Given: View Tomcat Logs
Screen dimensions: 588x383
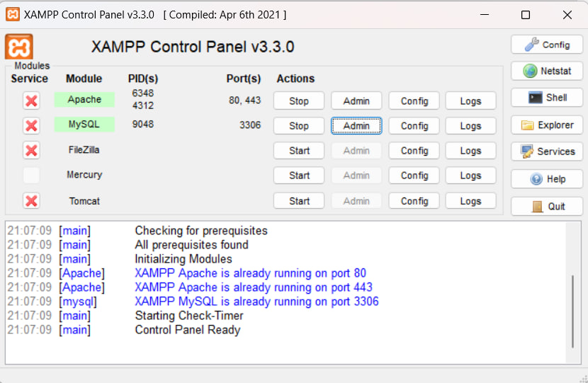Looking at the screenshot, I should click(470, 201).
